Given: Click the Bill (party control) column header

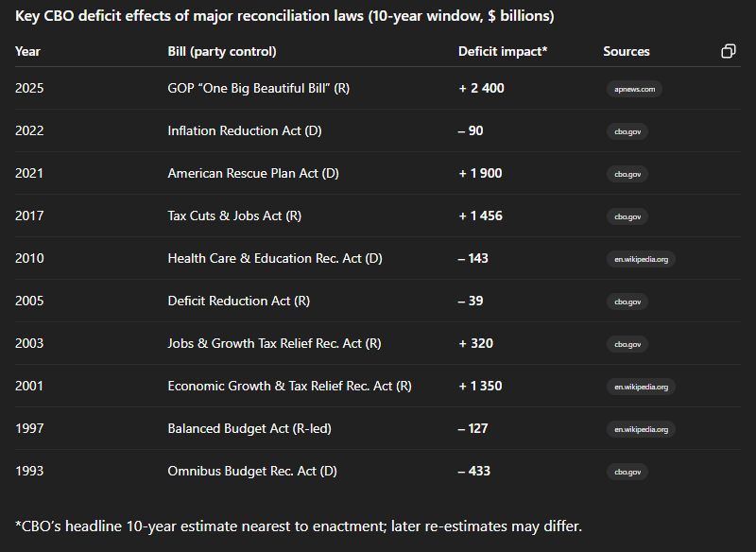Looking at the screenshot, I should (222, 51).
